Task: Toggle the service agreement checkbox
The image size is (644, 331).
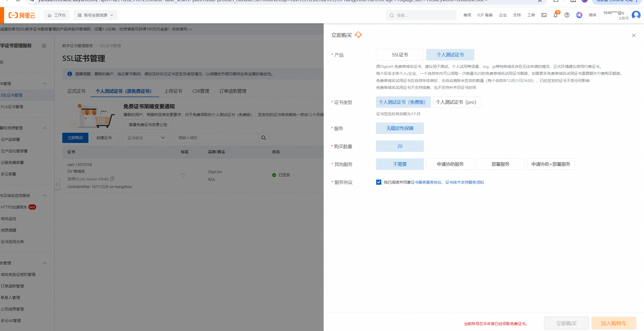Action: click(379, 182)
